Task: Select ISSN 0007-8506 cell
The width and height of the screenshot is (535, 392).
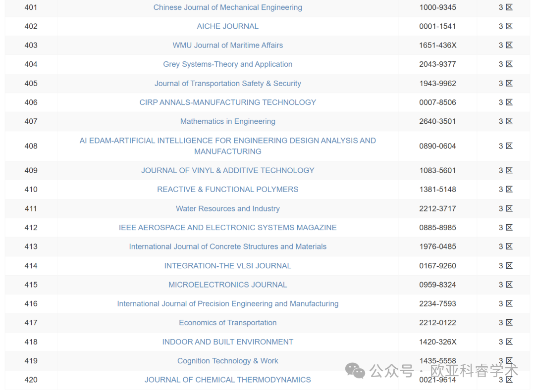Action: click(437, 102)
